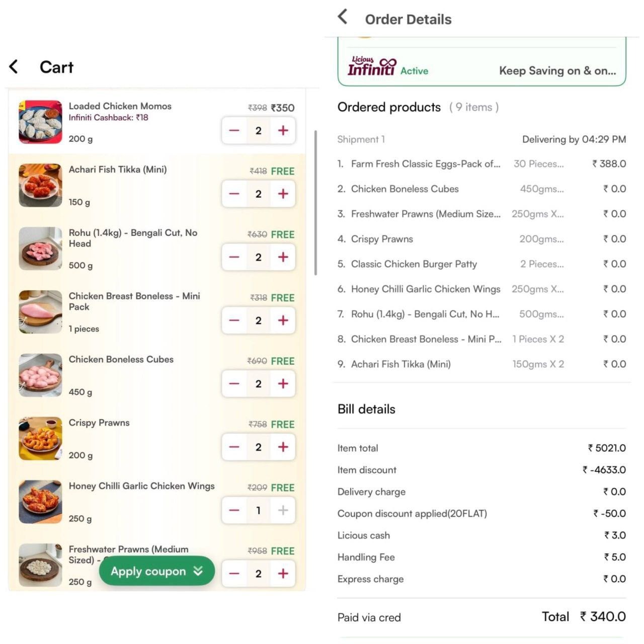This screenshot has height=644, width=644.
Task: Tap the Licious Infiniti logo
Action: [x=372, y=66]
